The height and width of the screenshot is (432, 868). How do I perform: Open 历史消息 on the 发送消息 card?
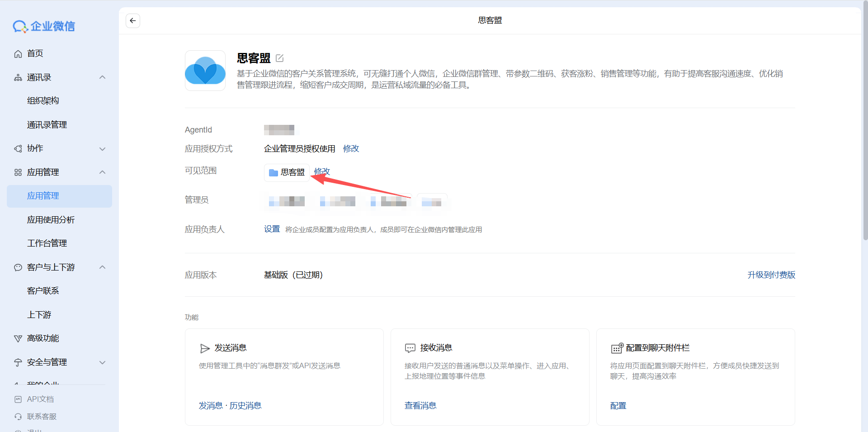click(245, 406)
